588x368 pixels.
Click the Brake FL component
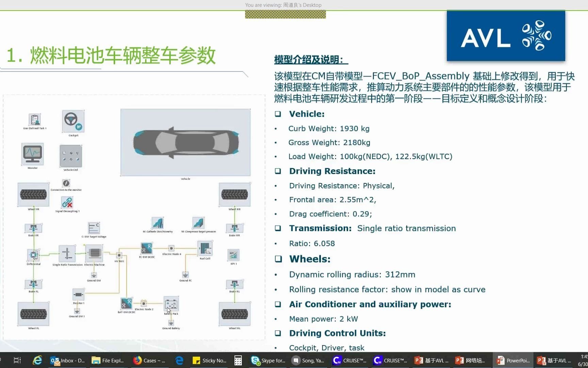tap(33, 284)
